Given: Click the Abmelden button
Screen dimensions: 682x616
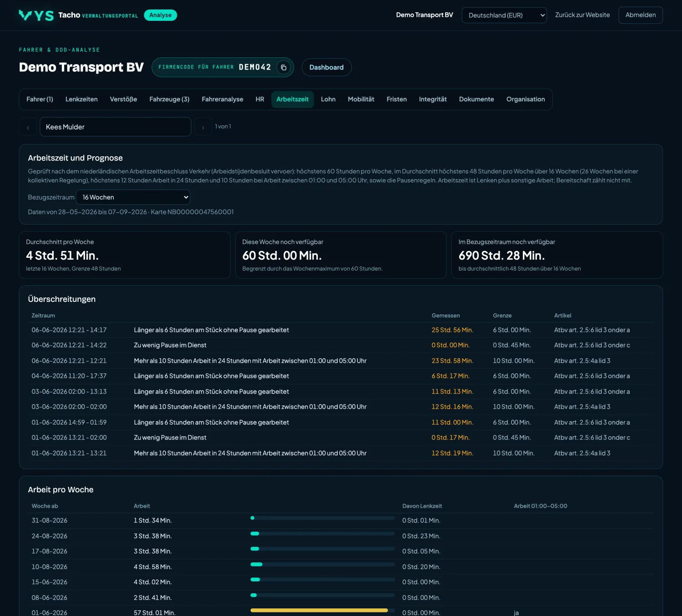Looking at the screenshot, I should (x=641, y=15).
